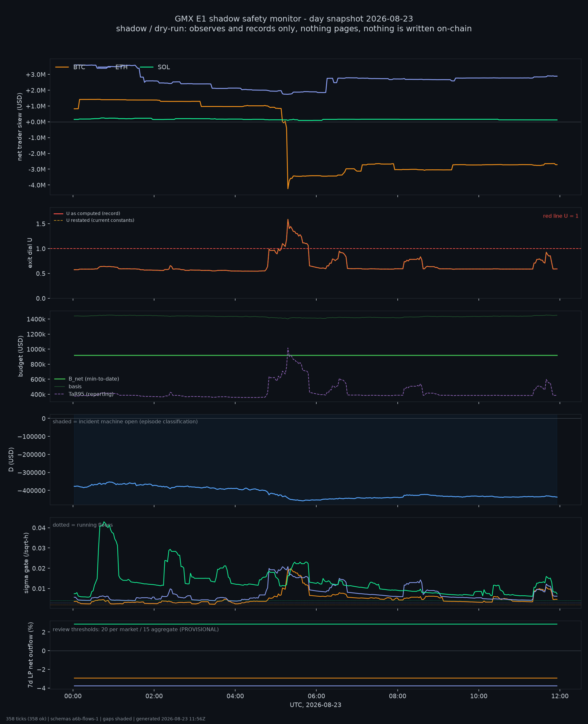Click the "04:00" time axis label
Image resolution: width=588 pixels, height=724 pixels.
(x=236, y=696)
